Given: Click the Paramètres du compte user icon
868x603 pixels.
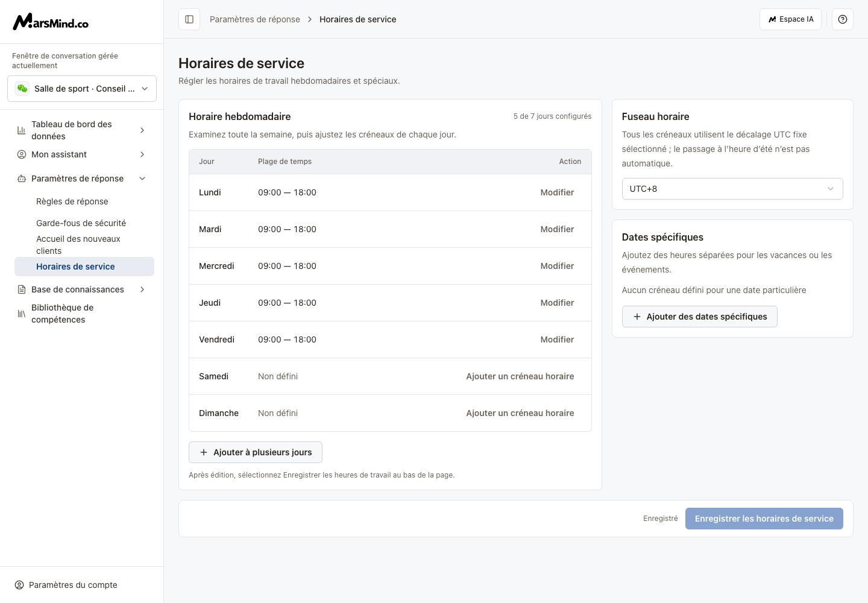Looking at the screenshot, I should click(x=19, y=585).
